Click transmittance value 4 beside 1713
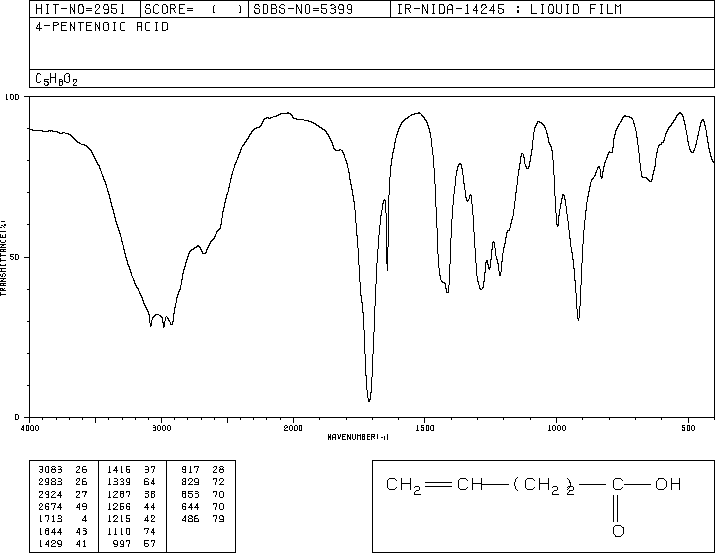Image resolution: width=715 pixels, height=553 pixels. 84,519
